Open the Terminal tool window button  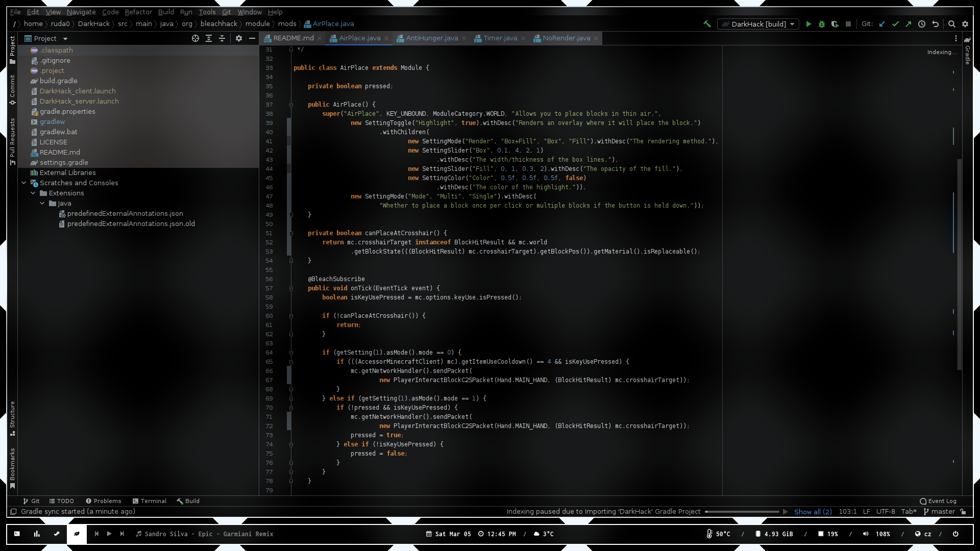click(x=149, y=501)
